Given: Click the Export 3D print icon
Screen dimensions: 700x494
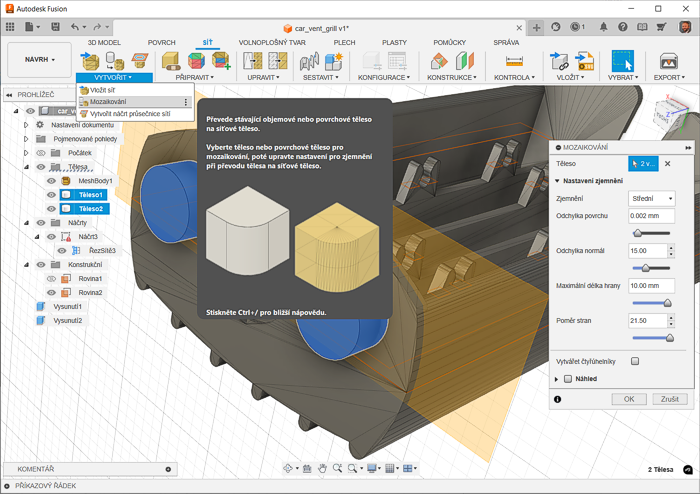Looking at the screenshot, I should click(669, 61).
